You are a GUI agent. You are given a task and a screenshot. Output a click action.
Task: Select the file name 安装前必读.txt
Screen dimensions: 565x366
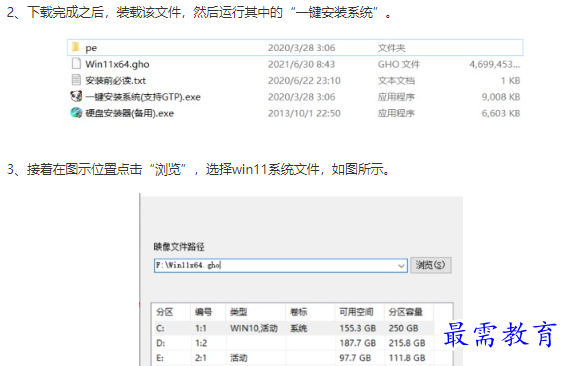click(115, 81)
